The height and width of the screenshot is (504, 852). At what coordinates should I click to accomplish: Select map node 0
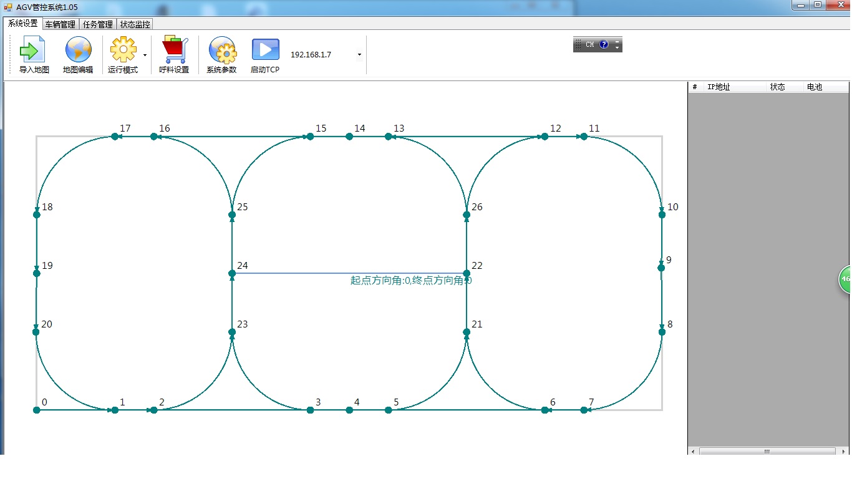coord(36,410)
